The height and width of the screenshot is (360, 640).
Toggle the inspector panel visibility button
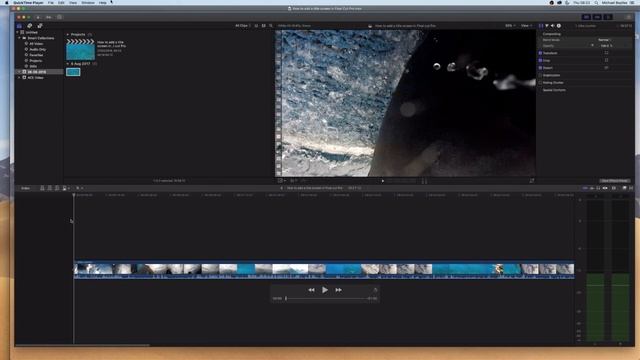tap(608, 17)
